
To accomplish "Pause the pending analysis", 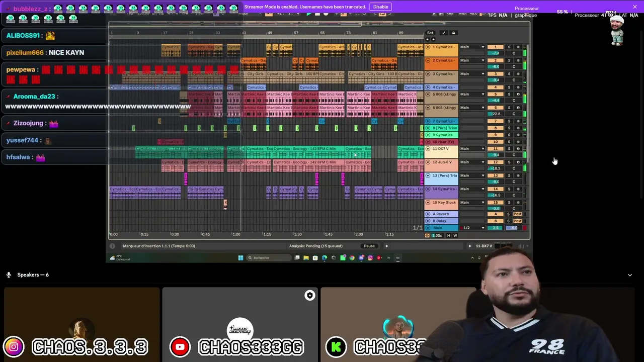I will [x=369, y=246].
